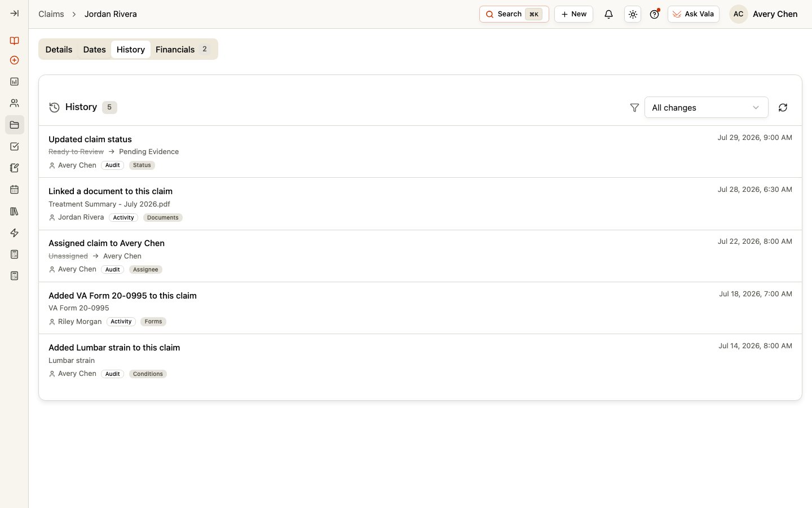Click Pending Evidence status text
812x508 pixels.
pos(149,152)
